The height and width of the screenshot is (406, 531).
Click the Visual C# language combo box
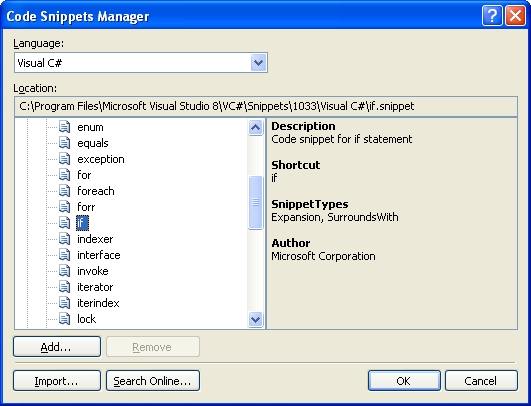coord(141,63)
